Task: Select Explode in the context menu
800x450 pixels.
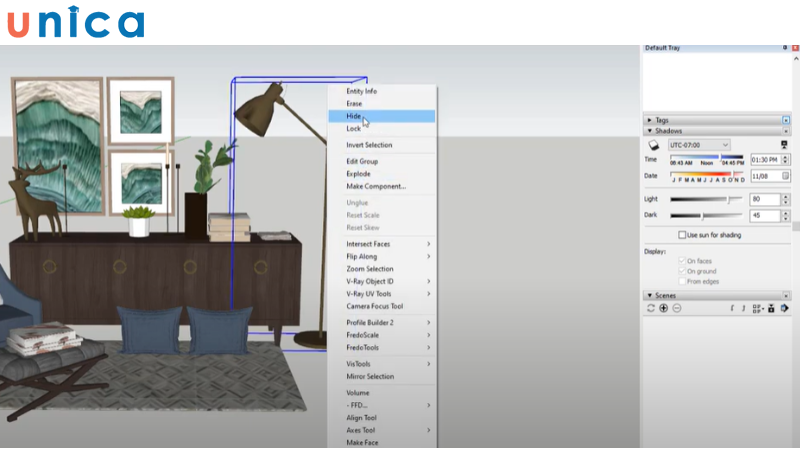Action: pos(357,173)
